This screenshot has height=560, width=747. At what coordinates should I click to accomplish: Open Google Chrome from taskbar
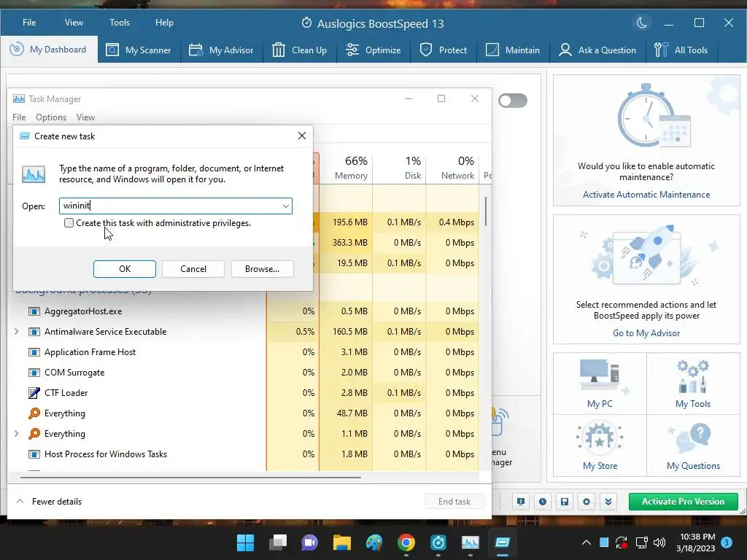pos(406,542)
